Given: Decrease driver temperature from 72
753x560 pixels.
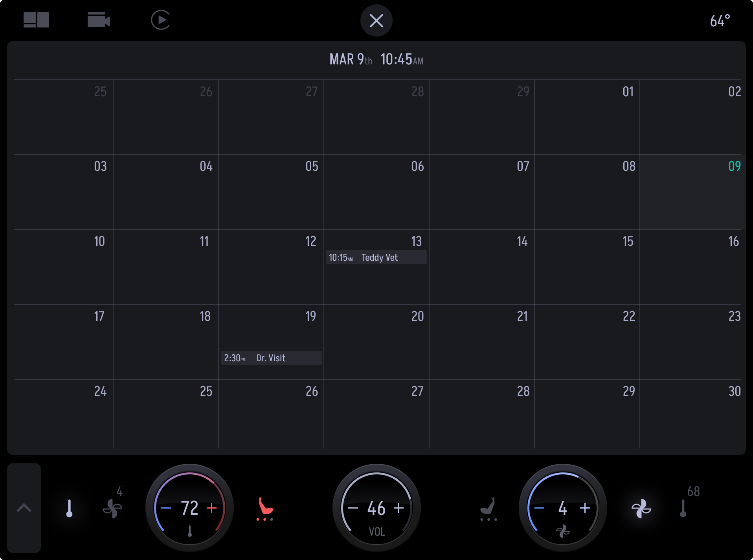Looking at the screenshot, I should (x=166, y=508).
